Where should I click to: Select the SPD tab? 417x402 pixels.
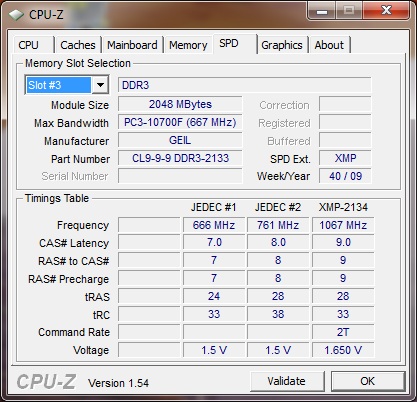(235, 44)
